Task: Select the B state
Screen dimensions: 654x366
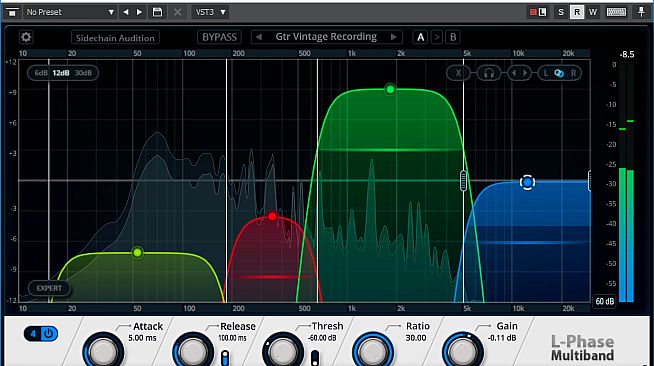Action: coord(453,37)
